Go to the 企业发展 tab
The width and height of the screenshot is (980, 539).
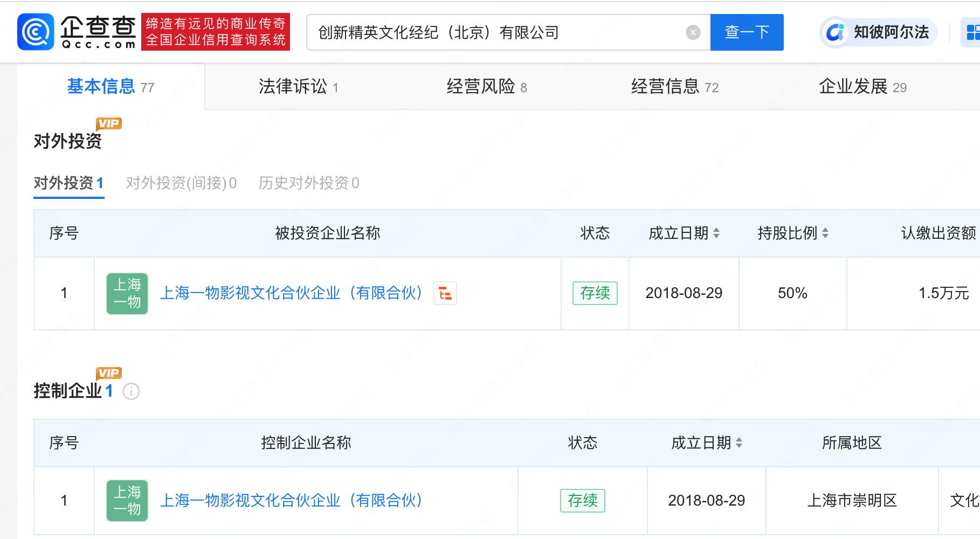coord(862,86)
